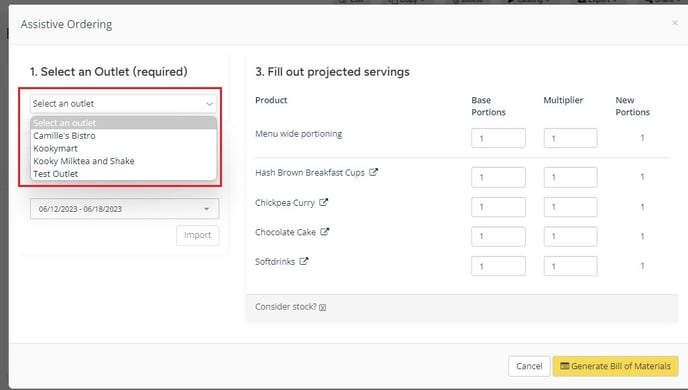Click the Consider stock? label
Image resolution: width=688 pixels, height=390 pixels.
click(x=286, y=307)
